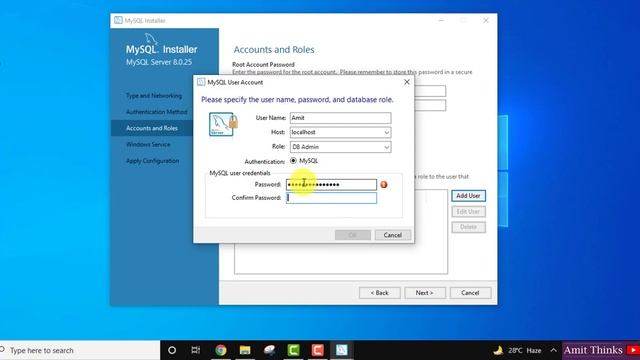This screenshot has width=640, height=360.
Task: Switch to MySQL Installer taskbar icon
Action: point(342,350)
